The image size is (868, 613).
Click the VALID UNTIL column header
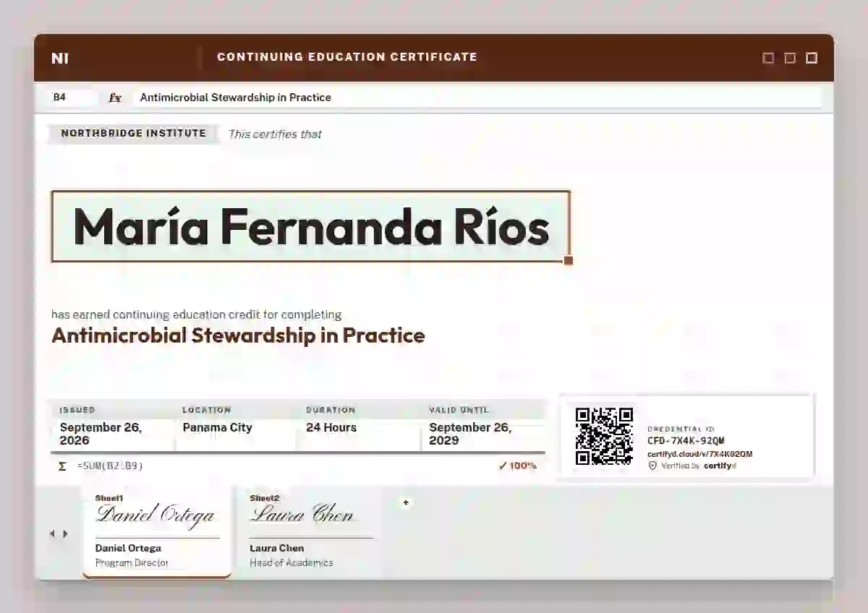point(461,410)
